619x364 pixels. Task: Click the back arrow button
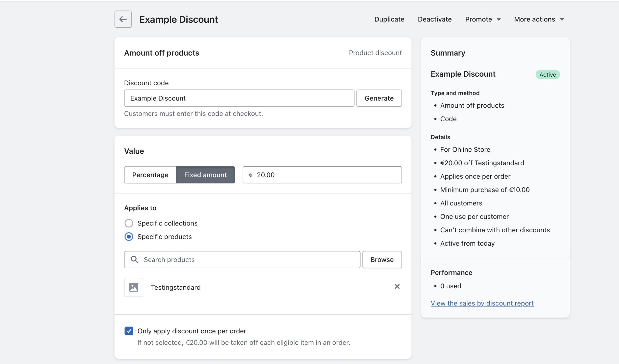(123, 19)
